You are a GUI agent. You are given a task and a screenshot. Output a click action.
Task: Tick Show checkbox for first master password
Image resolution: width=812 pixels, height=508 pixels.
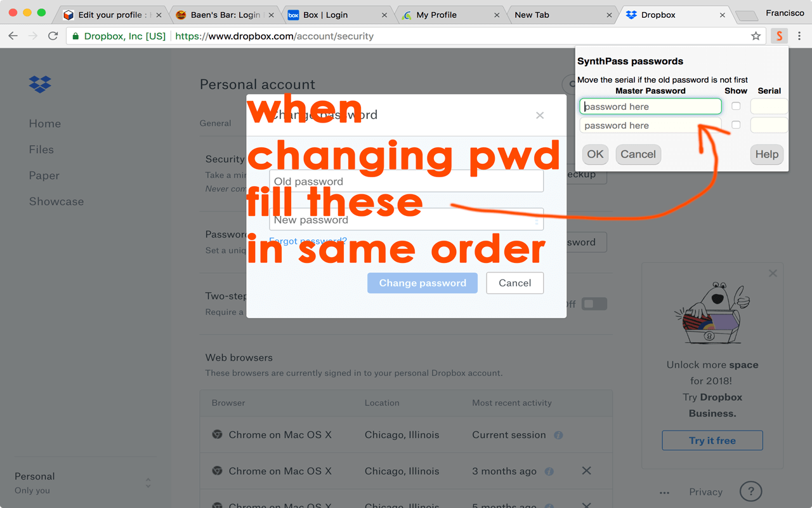click(736, 106)
